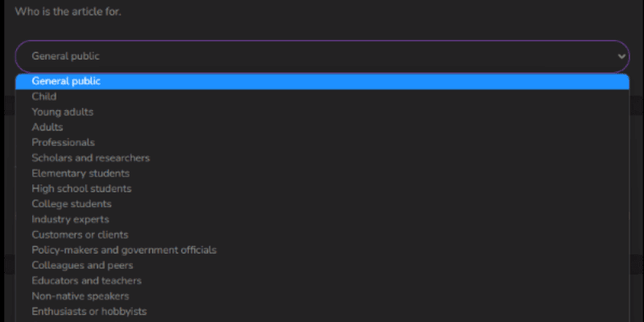Select Non-native speakers option
This screenshot has height=322, width=644.
[322, 296]
